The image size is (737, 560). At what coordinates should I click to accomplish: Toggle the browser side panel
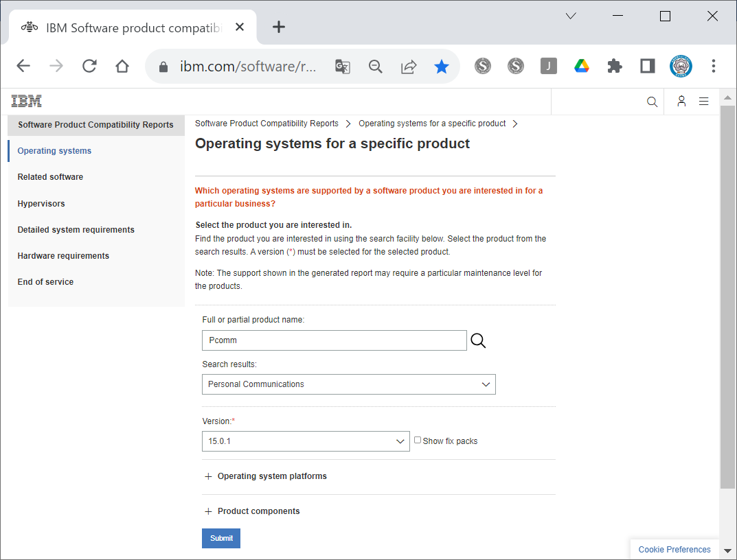(x=648, y=66)
